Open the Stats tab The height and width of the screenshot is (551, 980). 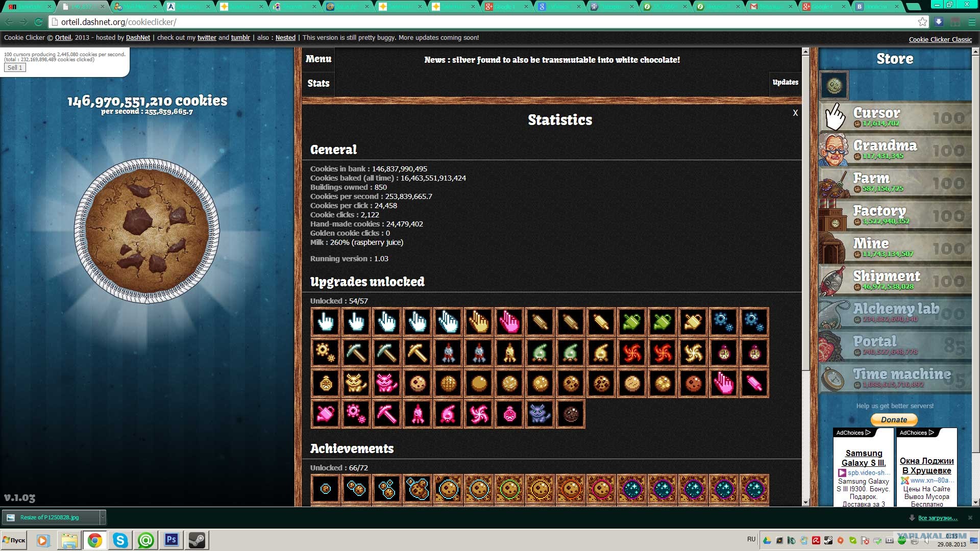tap(318, 83)
